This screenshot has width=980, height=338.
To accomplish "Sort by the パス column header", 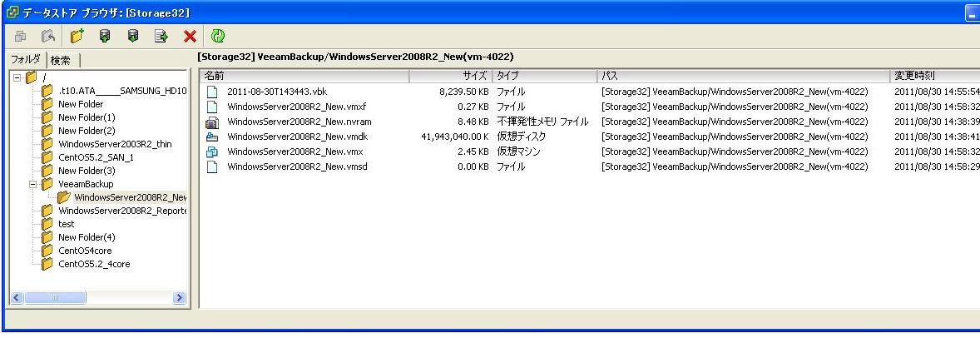I will (x=743, y=76).
